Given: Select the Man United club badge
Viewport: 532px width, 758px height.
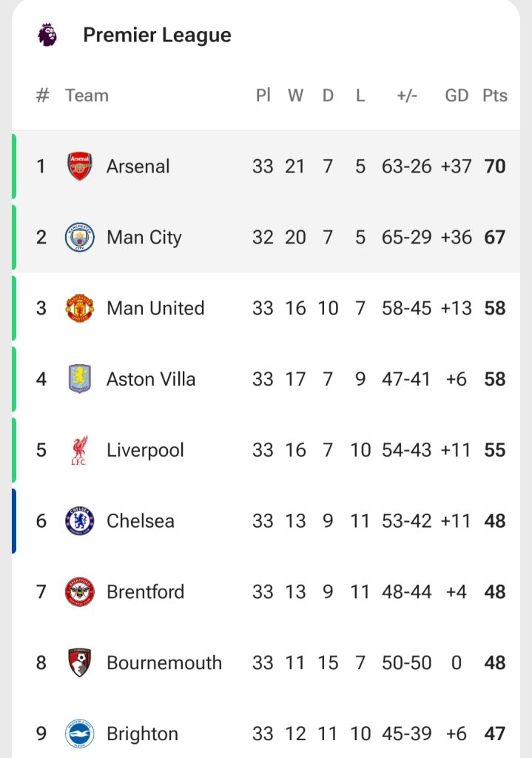Looking at the screenshot, I should click(x=79, y=308).
